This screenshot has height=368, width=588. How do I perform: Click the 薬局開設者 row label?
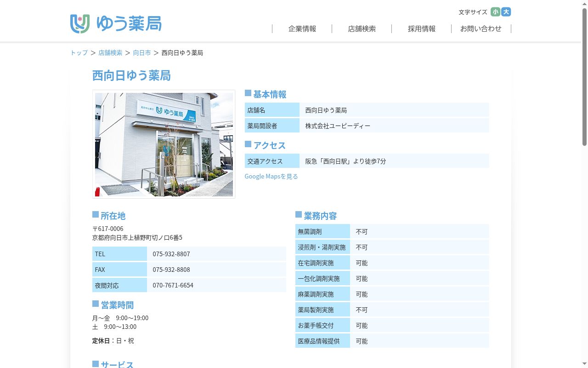(272, 126)
